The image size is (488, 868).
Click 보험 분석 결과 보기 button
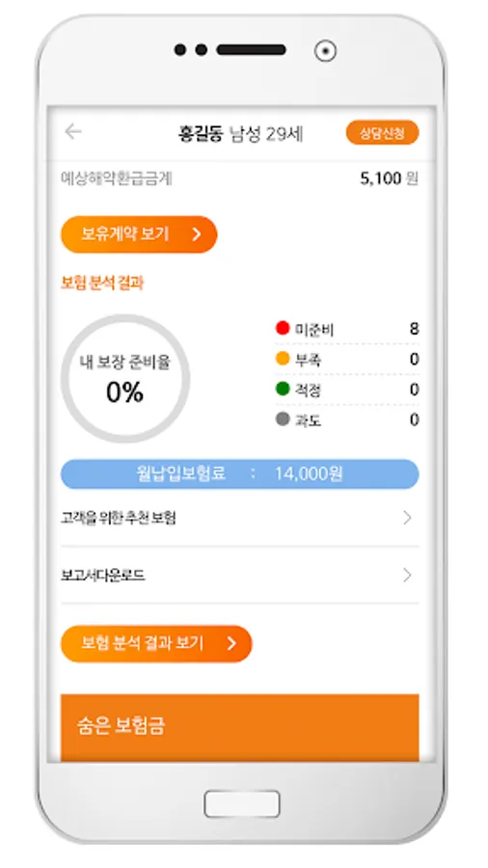click(156, 644)
